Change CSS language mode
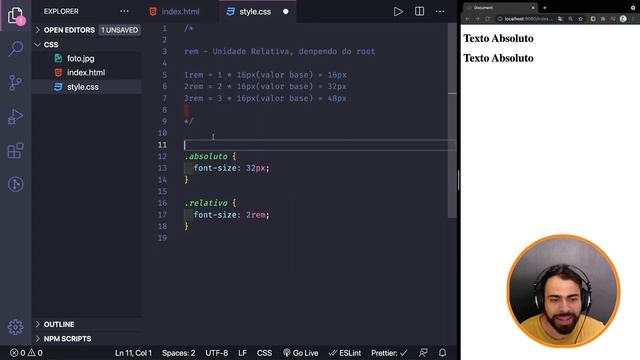The image size is (640, 360). [x=264, y=353]
